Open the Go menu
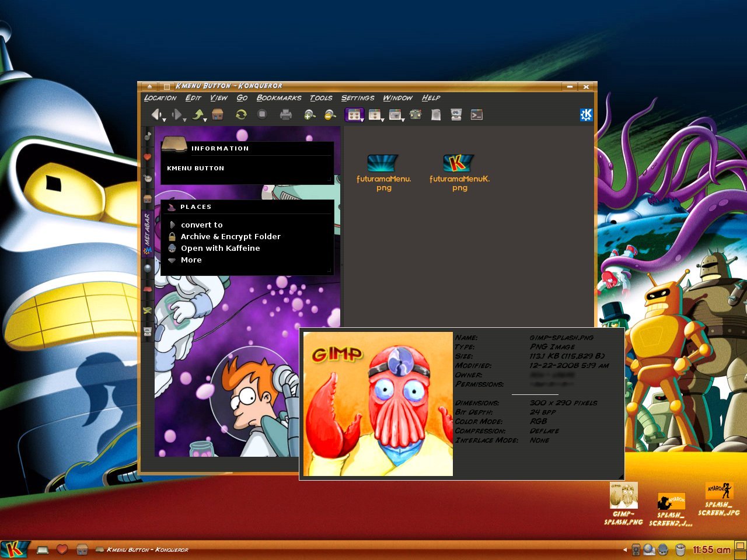The height and width of the screenshot is (560, 747). (x=242, y=98)
